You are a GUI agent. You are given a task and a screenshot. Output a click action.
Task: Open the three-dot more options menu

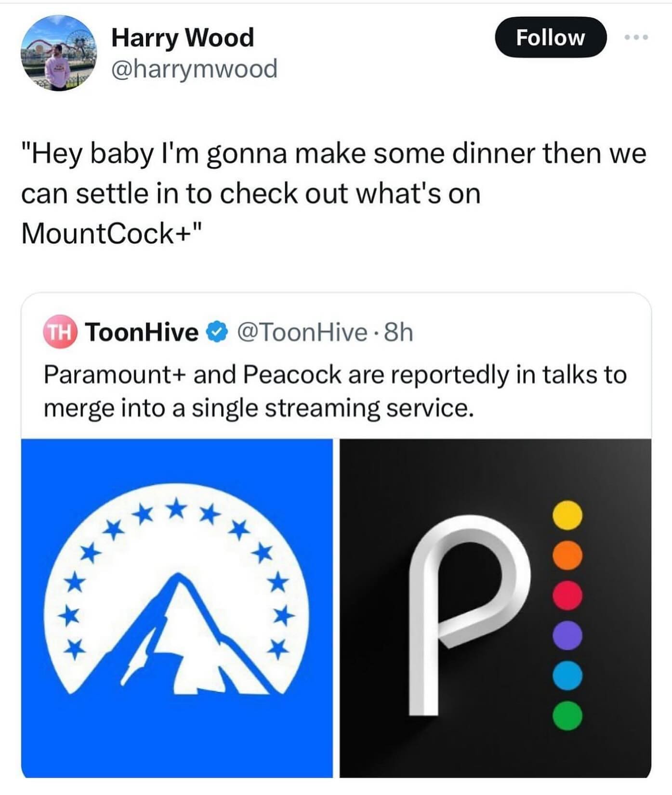click(x=636, y=37)
